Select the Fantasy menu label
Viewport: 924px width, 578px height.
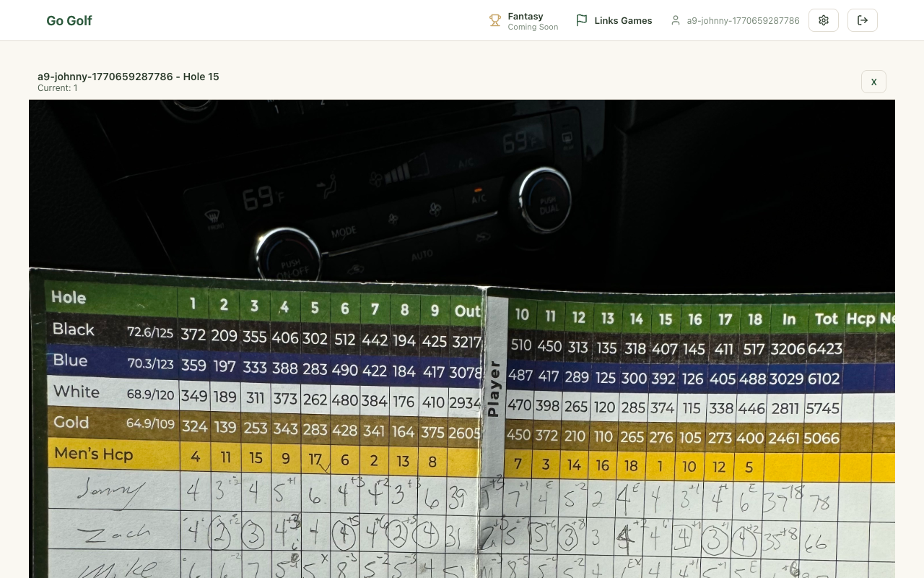526,16
